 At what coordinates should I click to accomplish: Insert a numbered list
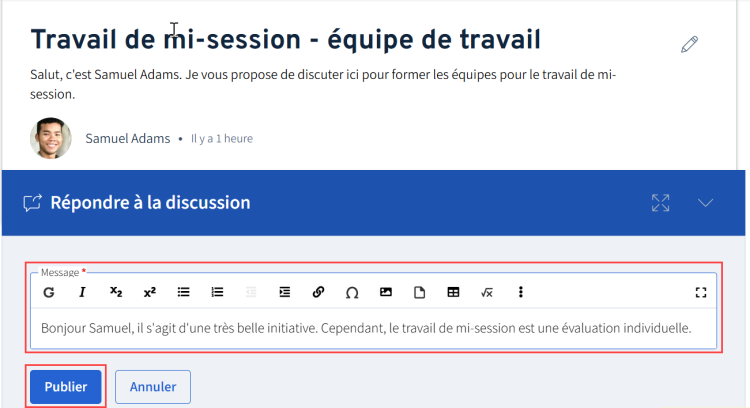coord(217,292)
